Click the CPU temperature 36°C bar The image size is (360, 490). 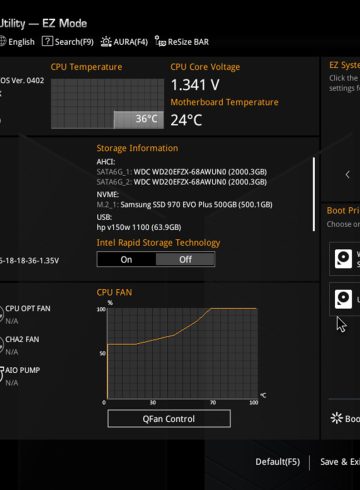point(139,119)
